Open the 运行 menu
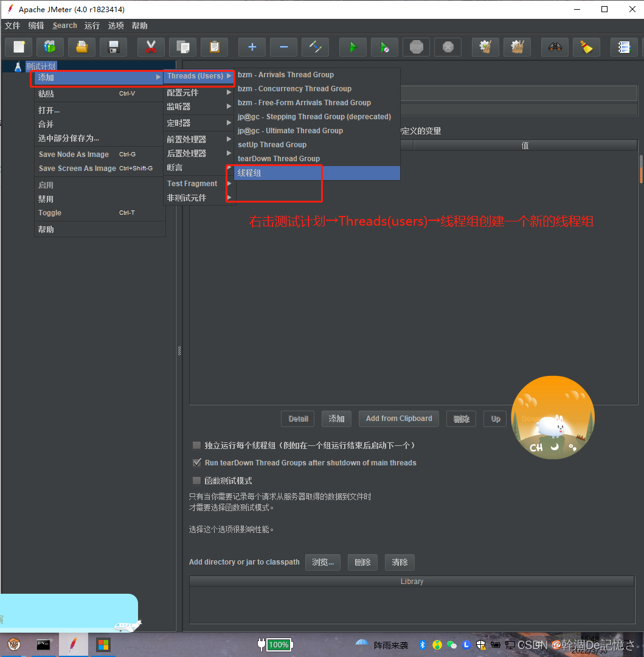 tap(92, 26)
